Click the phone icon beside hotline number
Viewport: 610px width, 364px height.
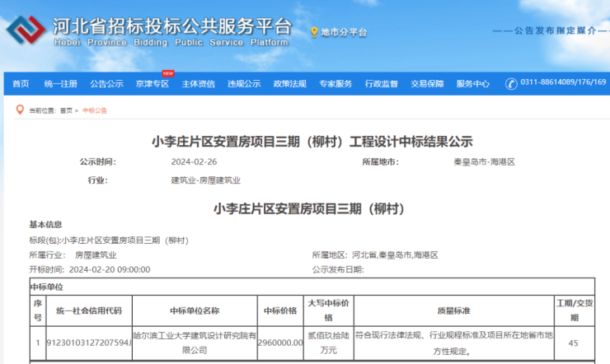[511, 83]
